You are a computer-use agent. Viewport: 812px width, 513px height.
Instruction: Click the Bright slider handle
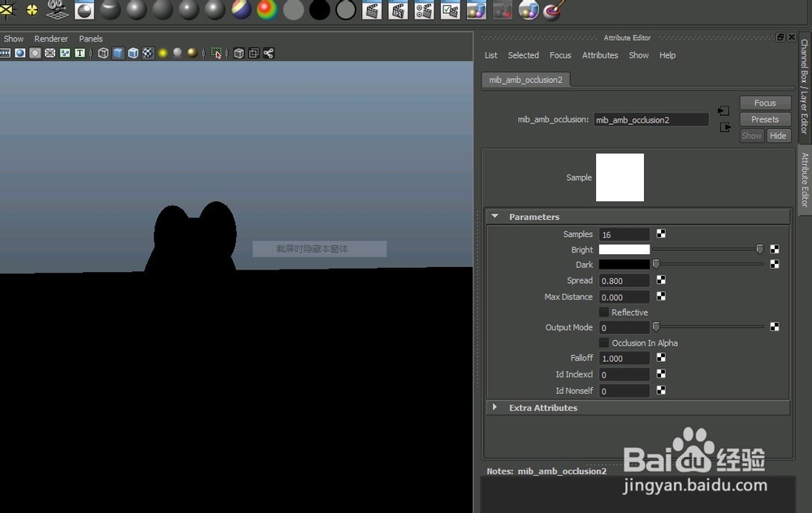760,249
